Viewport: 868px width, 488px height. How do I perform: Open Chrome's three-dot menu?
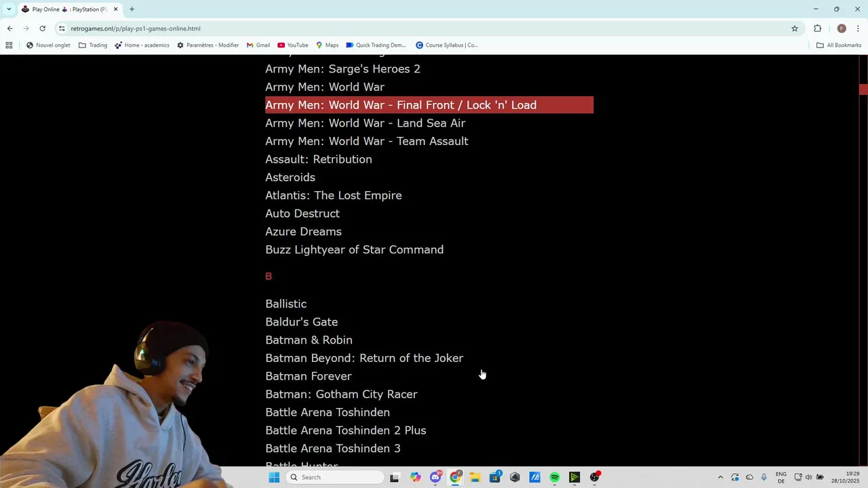[x=858, y=28]
